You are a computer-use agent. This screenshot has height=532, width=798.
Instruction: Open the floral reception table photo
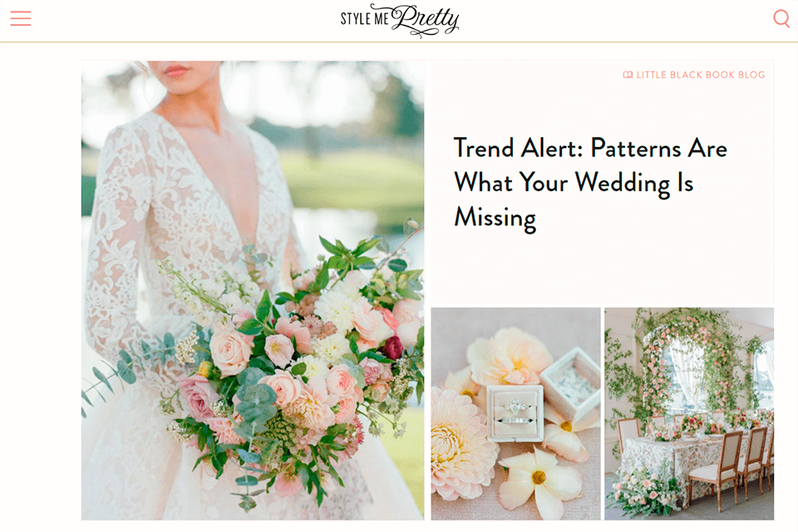coord(689,413)
